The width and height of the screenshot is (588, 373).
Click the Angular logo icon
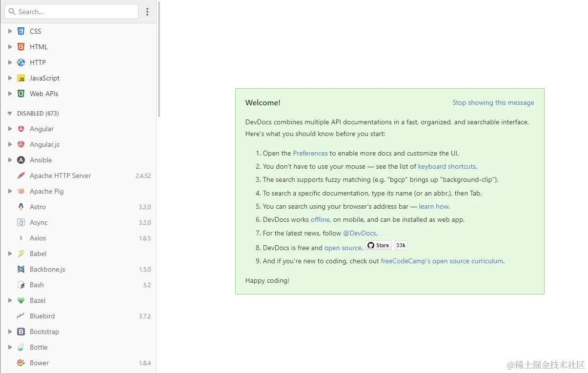[x=21, y=129]
